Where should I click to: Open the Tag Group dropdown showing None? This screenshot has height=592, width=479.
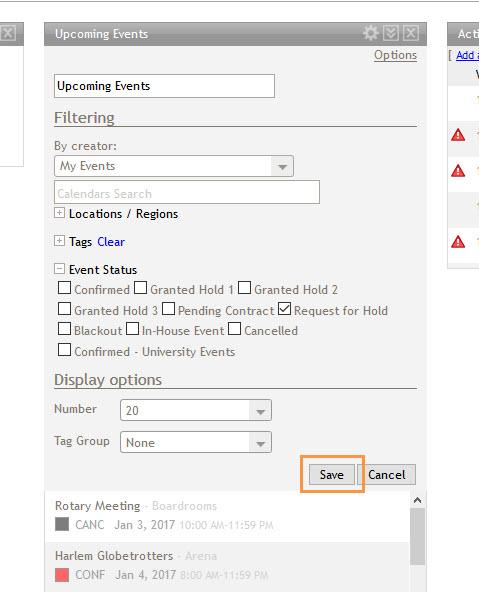196,442
